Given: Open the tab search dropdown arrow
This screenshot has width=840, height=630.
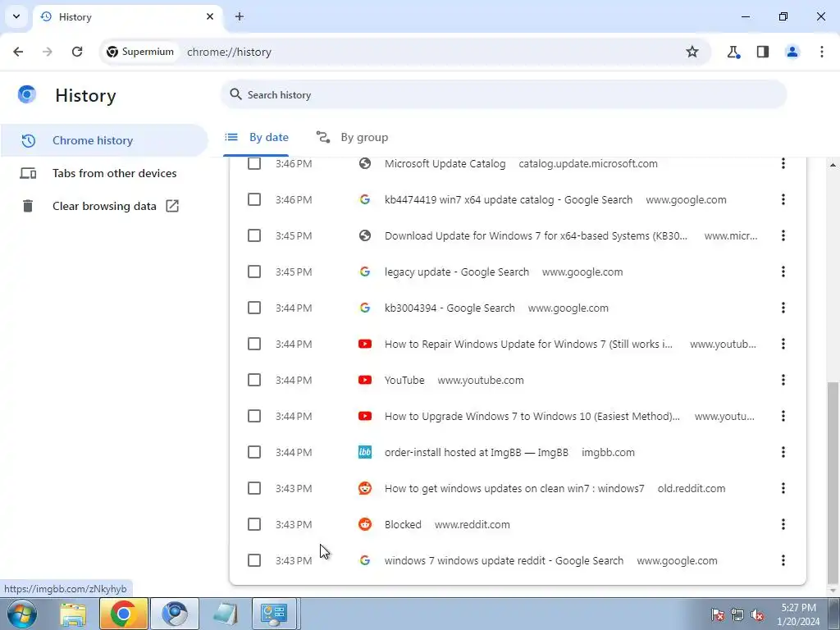Looking at the screenshot, I should (16, 16).
